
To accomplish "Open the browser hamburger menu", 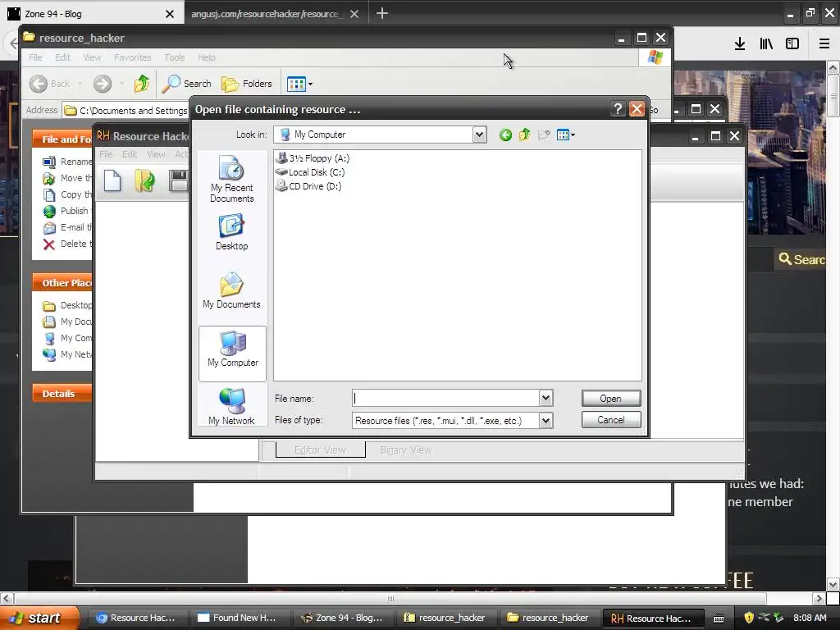I will point(824,44).
